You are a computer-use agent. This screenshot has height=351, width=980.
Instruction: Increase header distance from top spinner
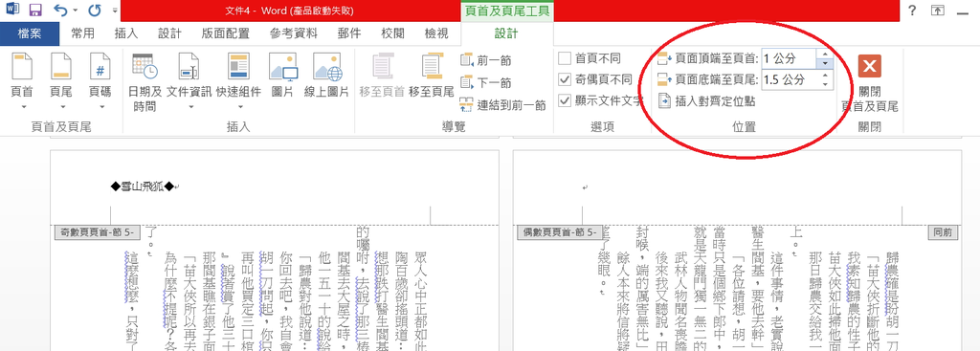click(826, 54)
